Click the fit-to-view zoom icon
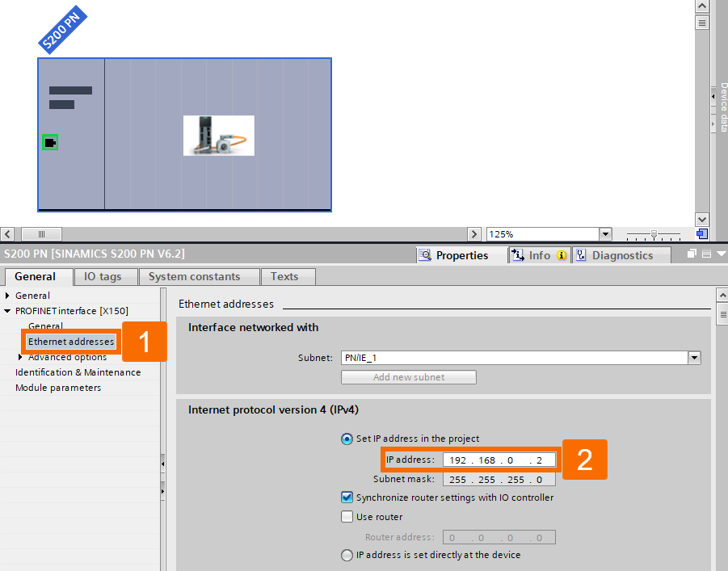728x571 pixels. click(701, 233)
